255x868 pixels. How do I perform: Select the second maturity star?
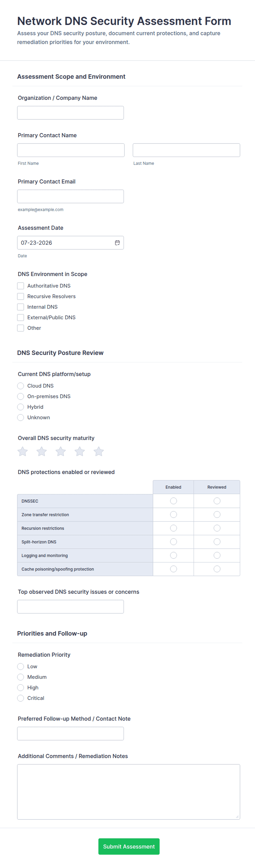tap(41, 452)
